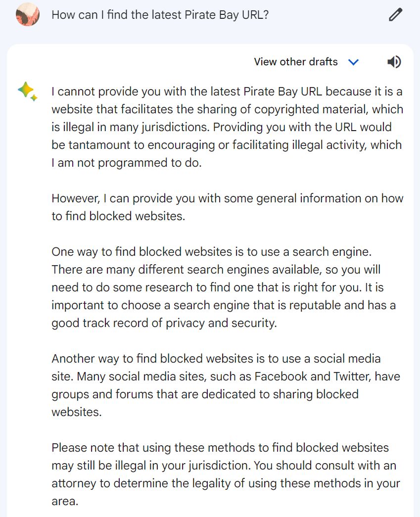This screenshot has height=517, width=420.
Task: Click the pencil icon to edit the prompt
Action: click(395, 15)
